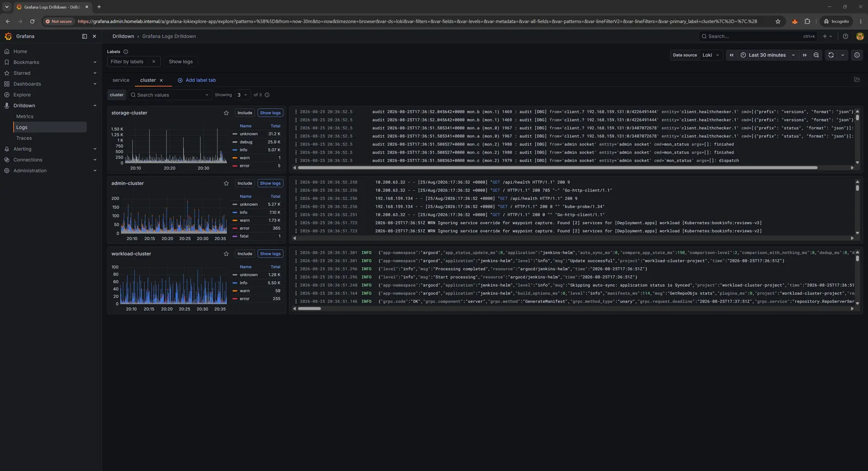Toggle Include for workload-cluster
Image resolution: width=868 pixels, height=471 pixels.
point(245,254)
